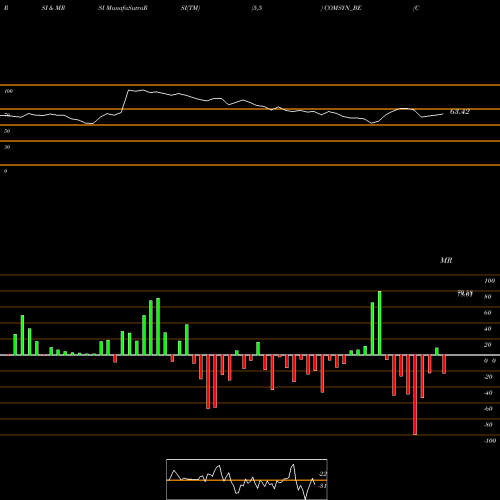Click the MR axis label 60

click(488, 313)
